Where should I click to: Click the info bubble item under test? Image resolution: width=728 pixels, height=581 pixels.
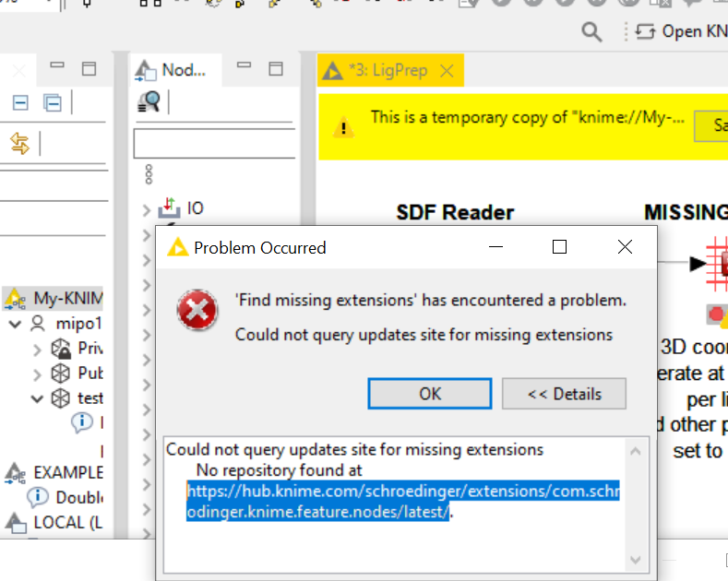[82, 422]
